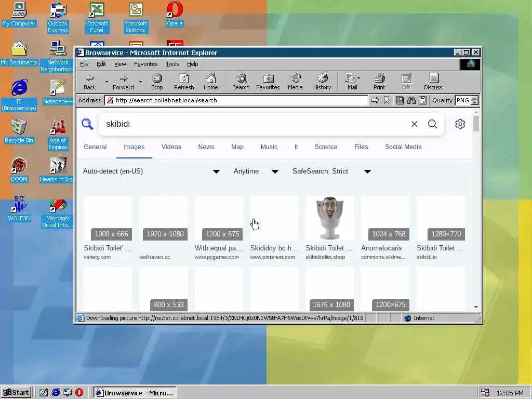Open the Skibidi Toilet figurine thumbnail
This screenshot has height=399, width=532.
point(330,218)
